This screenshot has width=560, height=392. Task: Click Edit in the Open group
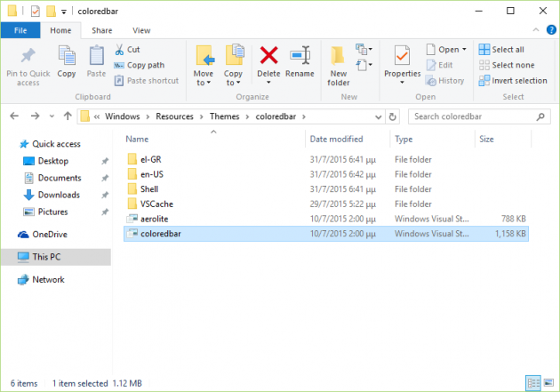[439, 65]
